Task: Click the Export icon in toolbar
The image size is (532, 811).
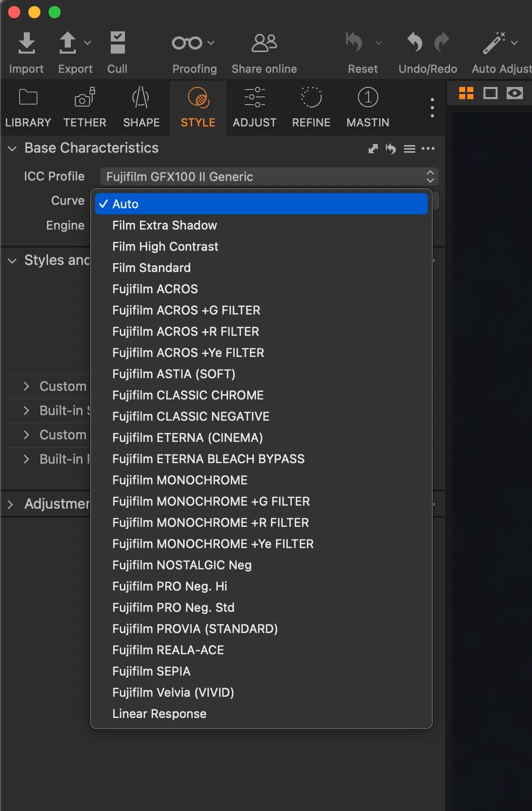Action: (x=68, y=43)
